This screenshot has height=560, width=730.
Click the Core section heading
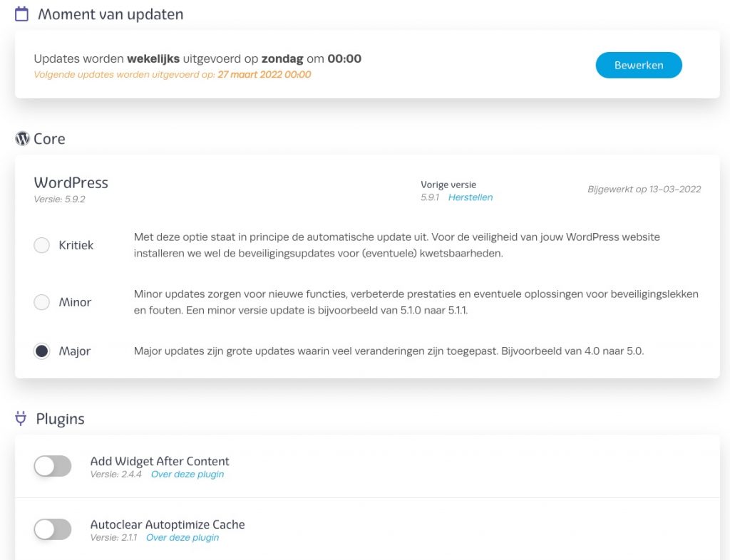(x=49, y=139)
